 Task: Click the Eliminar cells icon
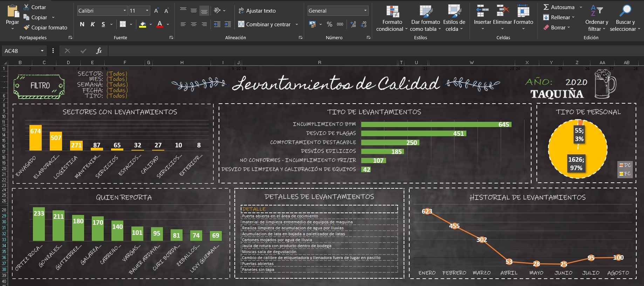click(x=502, y=11)
